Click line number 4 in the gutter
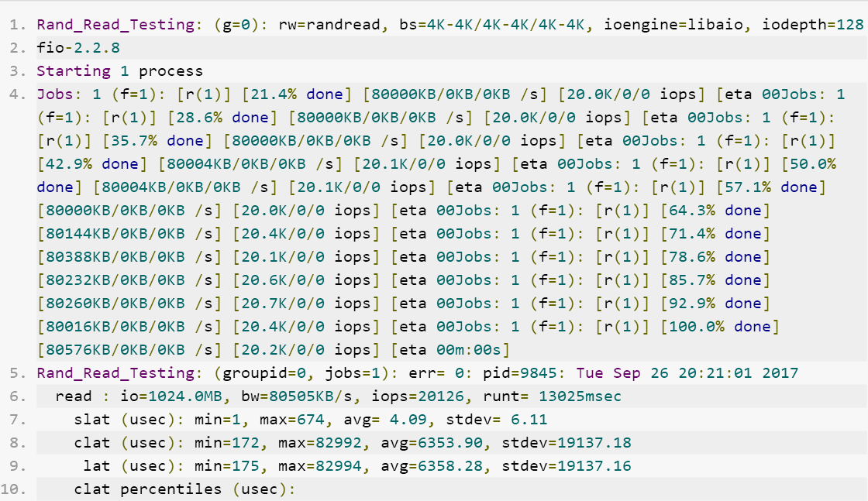Image resolution: width=868 pixels, height=501 pixels. pyautogui.click(x=17, y=94)
